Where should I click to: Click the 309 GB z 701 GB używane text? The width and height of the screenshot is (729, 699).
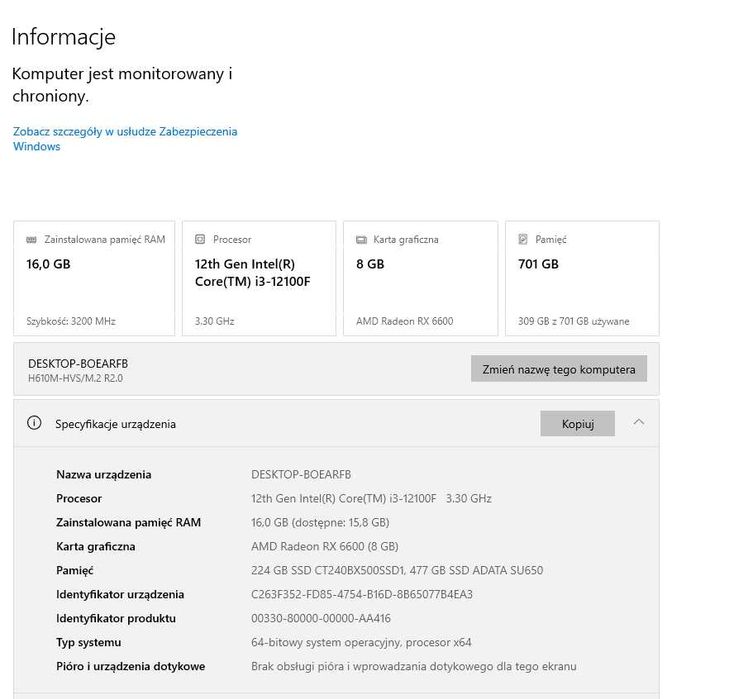(x=574, y=321)
